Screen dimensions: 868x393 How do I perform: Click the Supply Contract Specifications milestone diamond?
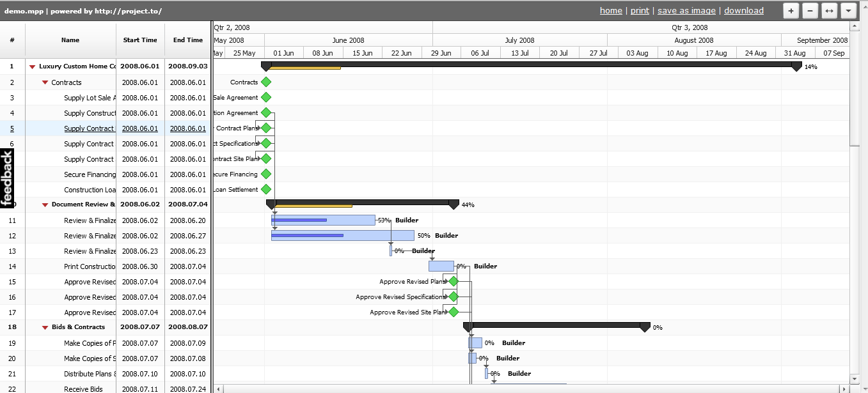[x=265, y=143]
